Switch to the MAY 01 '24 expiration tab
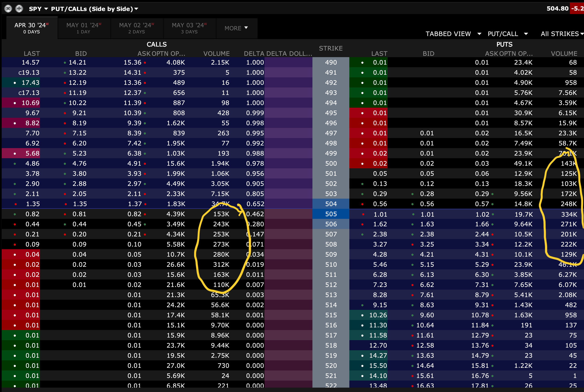The width and height of the screenshot is (584, 392). [x=84, y=28]
